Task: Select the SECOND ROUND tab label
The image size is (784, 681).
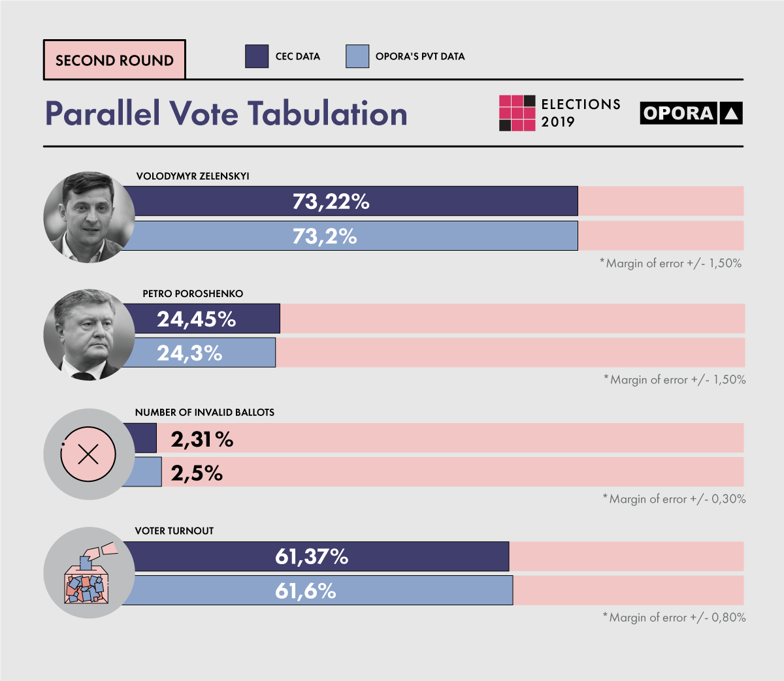Action: click(114, 61)
